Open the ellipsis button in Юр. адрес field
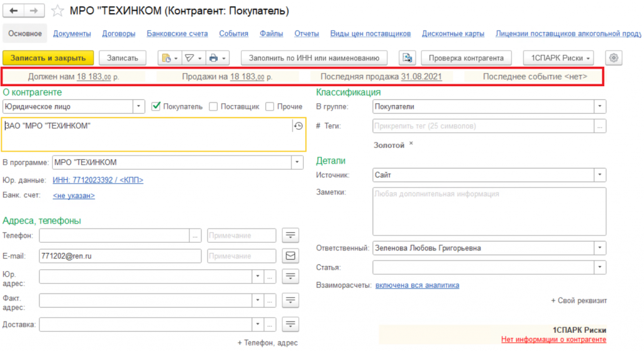 (270, 276)
